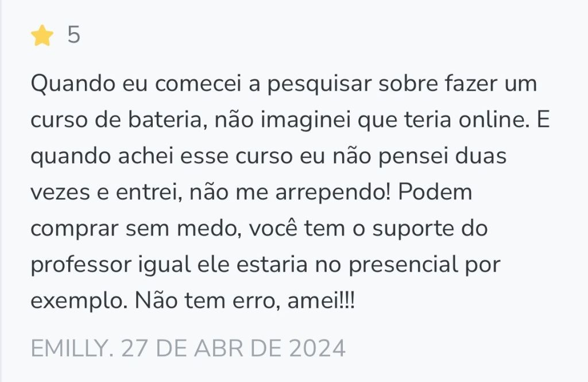Click the word 'exemplo.' in the last line

point(79,301)
